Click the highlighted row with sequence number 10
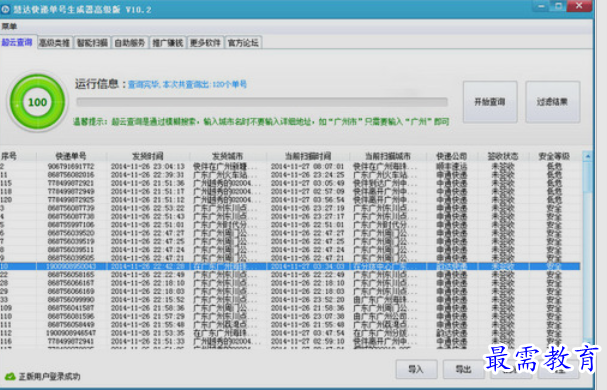 point(290,266)
